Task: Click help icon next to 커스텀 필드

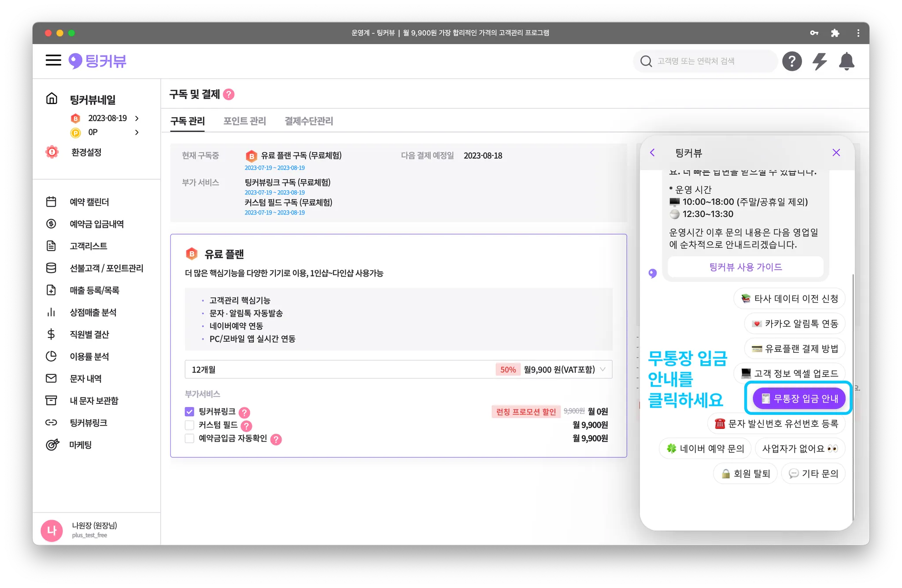Action: pos(247,426)
